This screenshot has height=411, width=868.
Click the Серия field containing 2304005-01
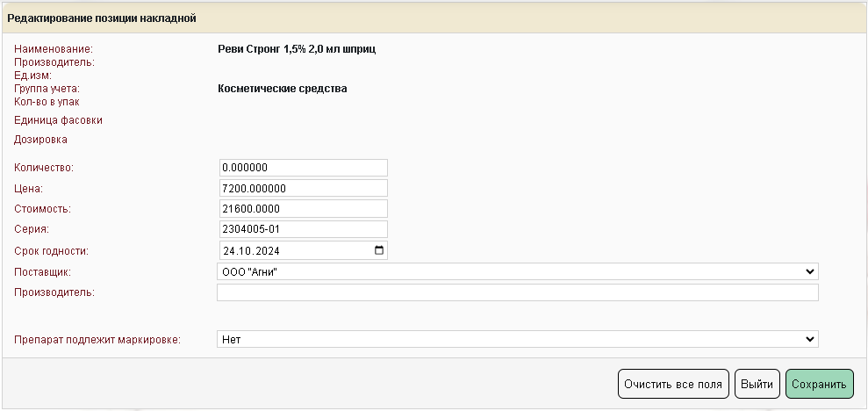coord(302,229)
